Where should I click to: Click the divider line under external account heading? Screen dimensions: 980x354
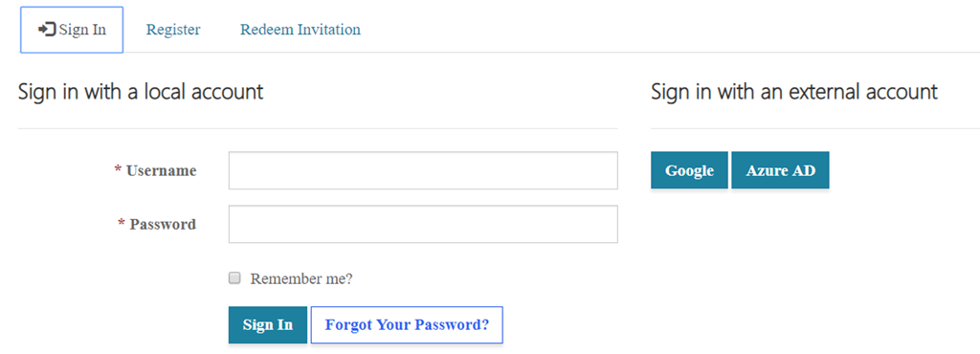pos(815,128)
